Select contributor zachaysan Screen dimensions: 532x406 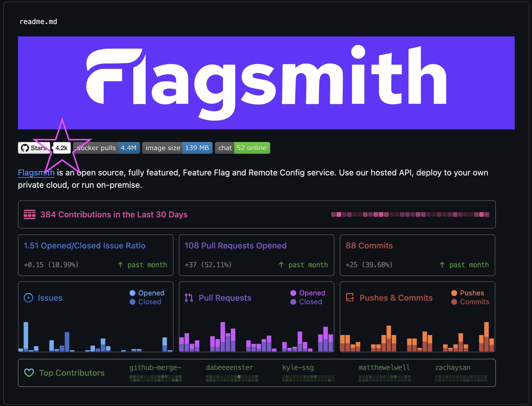point(452,368)
